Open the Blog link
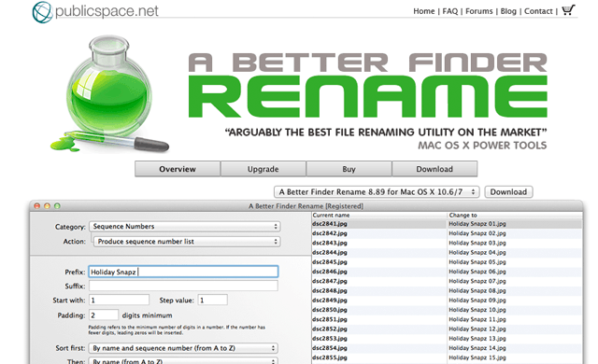Image resolution: width=598 pixels, height=364 pixels. [508, 11]
